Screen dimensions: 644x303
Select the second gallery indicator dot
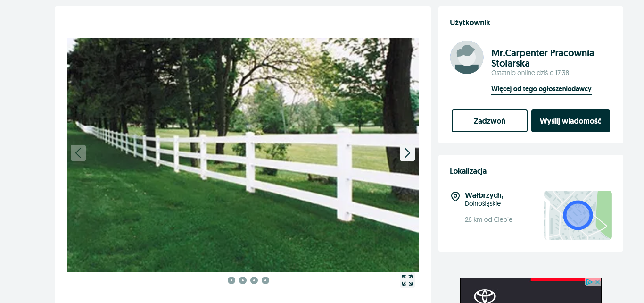coord(243,280)
